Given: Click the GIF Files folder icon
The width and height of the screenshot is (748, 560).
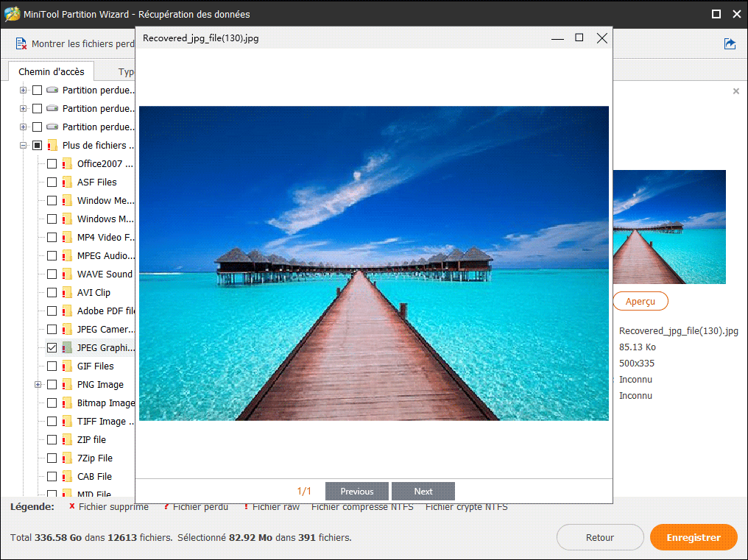Looking at the screenshot, I should coord(67,366).
